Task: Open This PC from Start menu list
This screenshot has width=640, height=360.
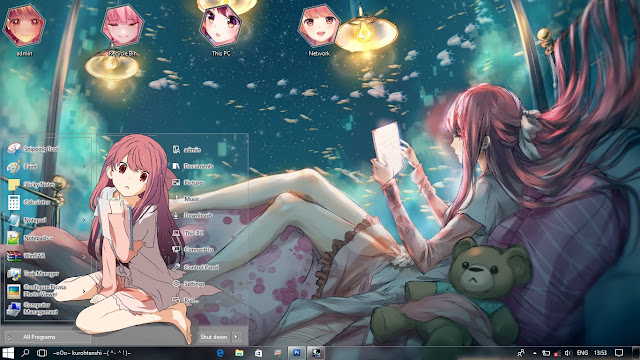Action: click(188, 233)
